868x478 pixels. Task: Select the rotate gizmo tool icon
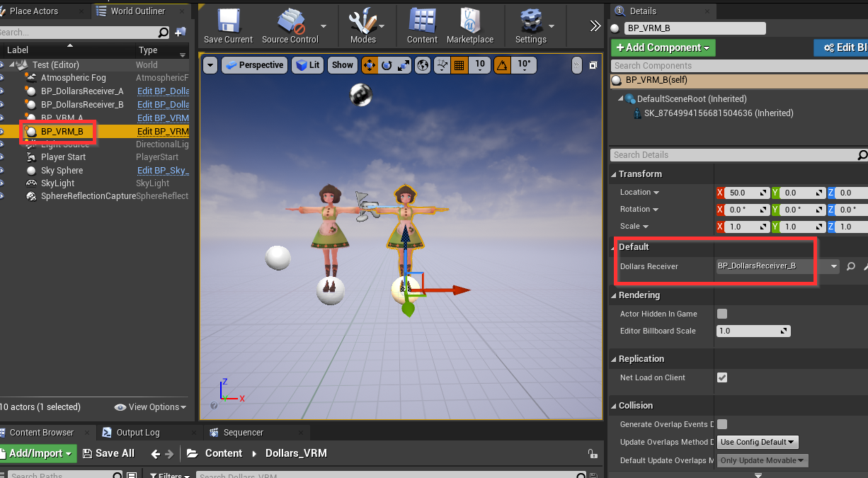[x=387, y=65]
